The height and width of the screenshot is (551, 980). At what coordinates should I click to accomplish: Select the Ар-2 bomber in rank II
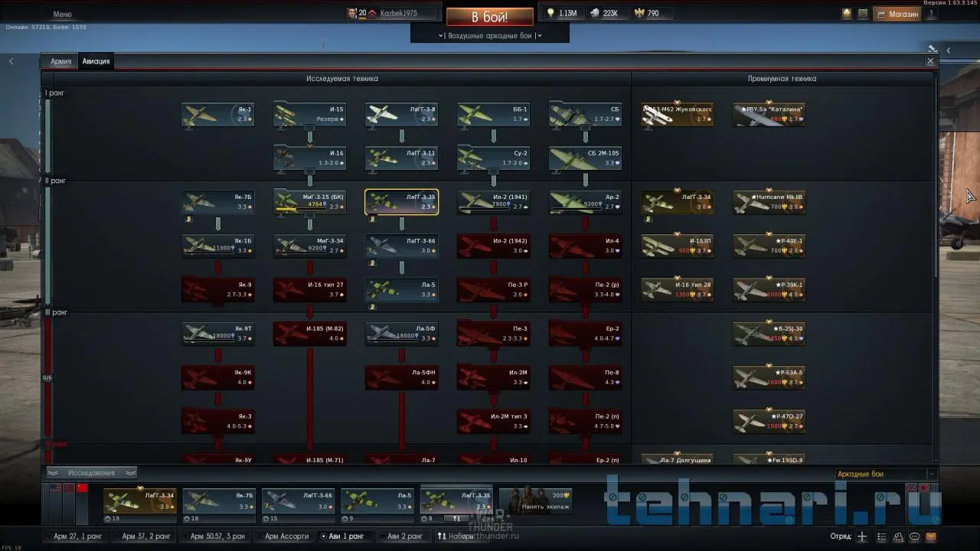tap(586, 201)
